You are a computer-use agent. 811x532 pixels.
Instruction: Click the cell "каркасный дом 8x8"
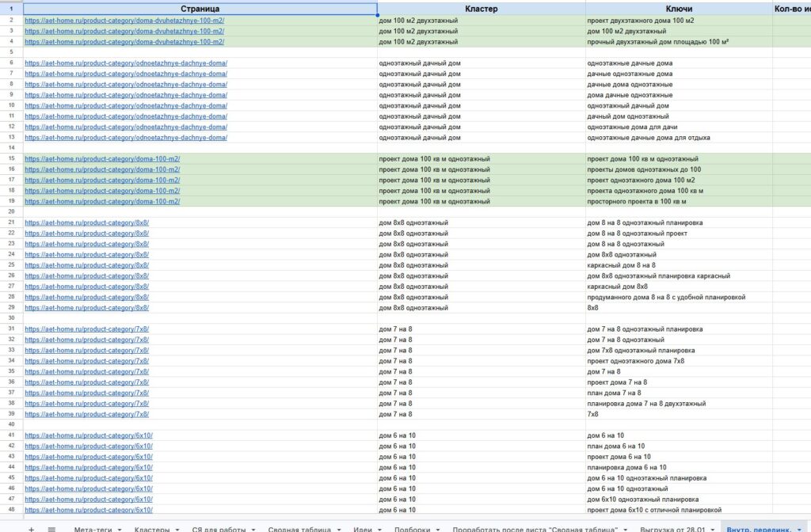point(679,287)
